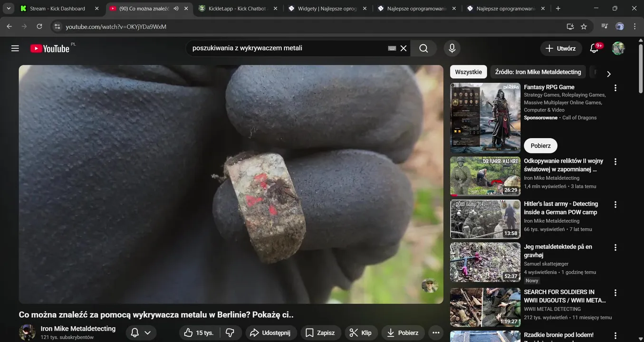Like the video with 15 tys. thumbs up
This screenshot has height=342, width=644.
tap(200, 333)
